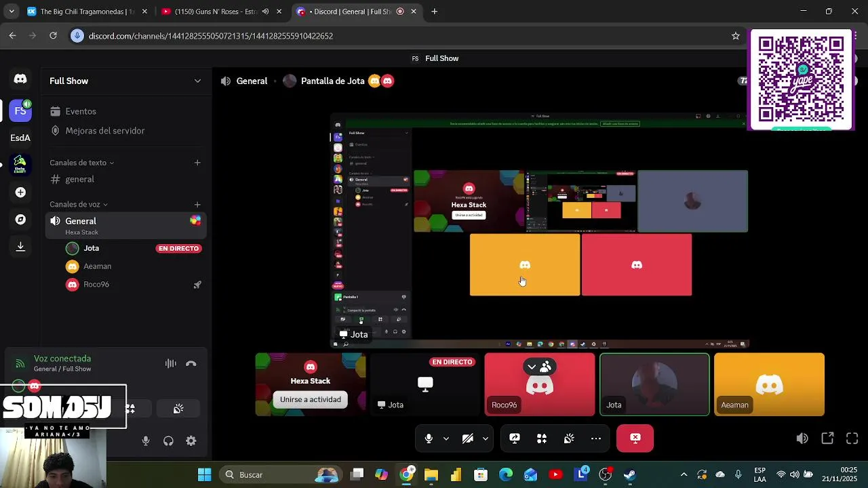Open camera options dropdown arrow
Viewport: 868px width, 488px height.
tap(485, 439)
